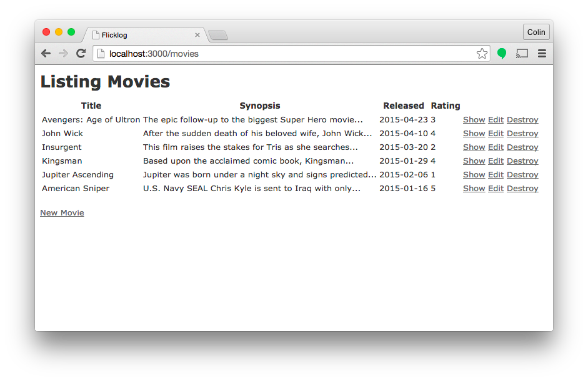Screen dimensions: 588x381
Task: Click the browser forward arrow
Action: click(63, 54)
